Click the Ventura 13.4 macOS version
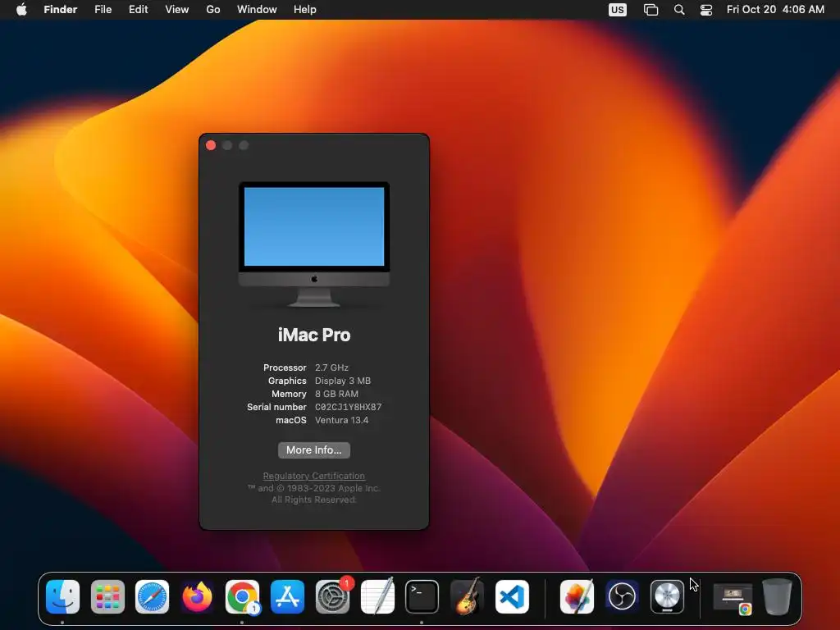 click(x=342, y=420)
